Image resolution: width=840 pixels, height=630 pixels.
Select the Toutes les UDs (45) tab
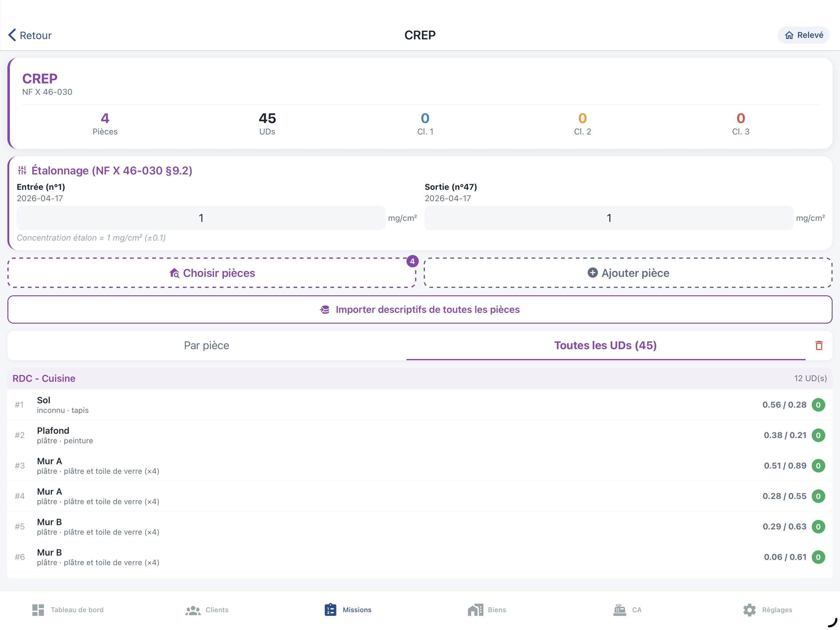click(605, 345)
